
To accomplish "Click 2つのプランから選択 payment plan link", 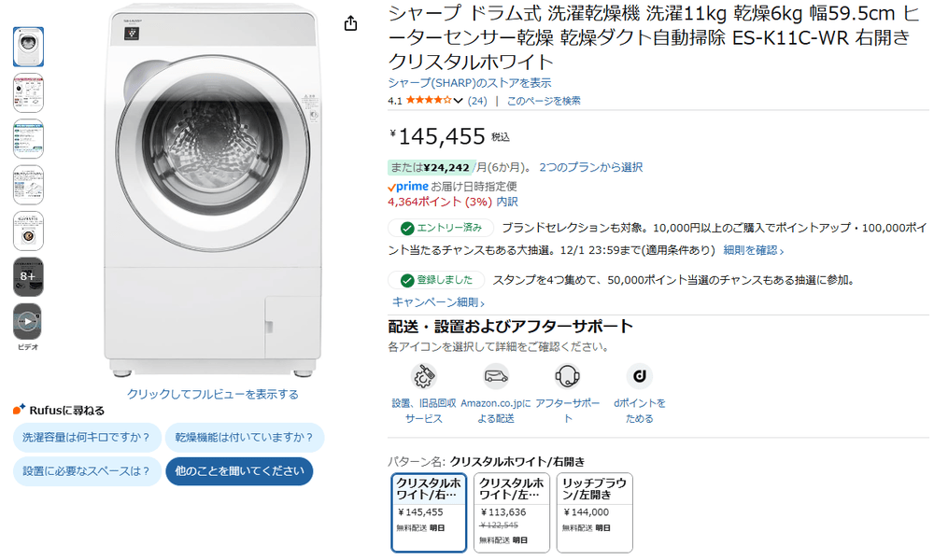I will (x=590, y=167).
